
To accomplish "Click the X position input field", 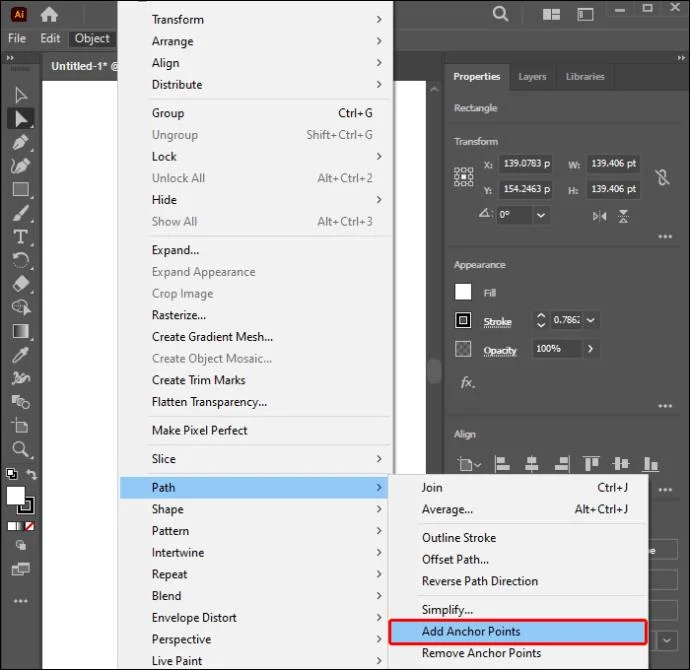I will (x=525, y=164).
